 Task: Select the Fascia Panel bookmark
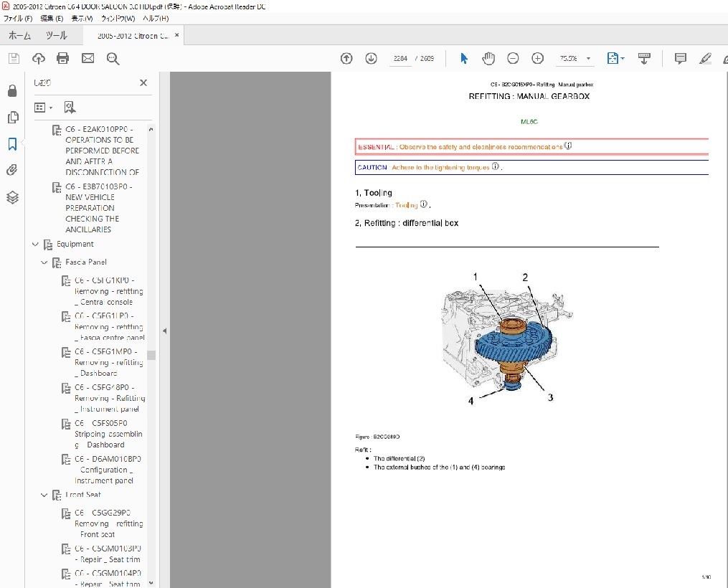86,262
